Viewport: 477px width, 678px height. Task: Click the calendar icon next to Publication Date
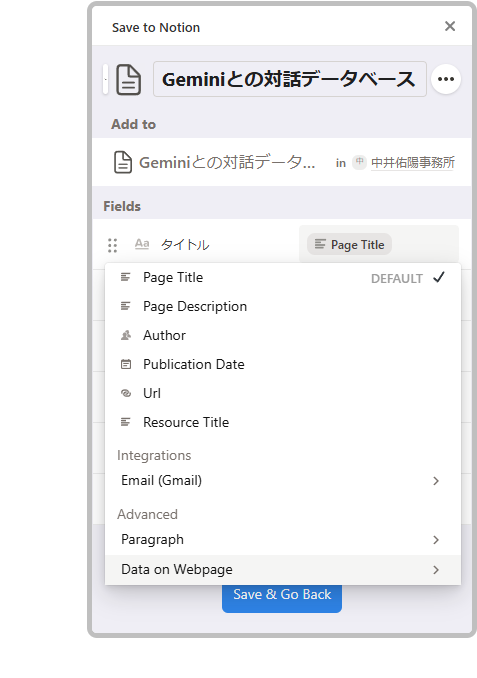click(126, 364)
